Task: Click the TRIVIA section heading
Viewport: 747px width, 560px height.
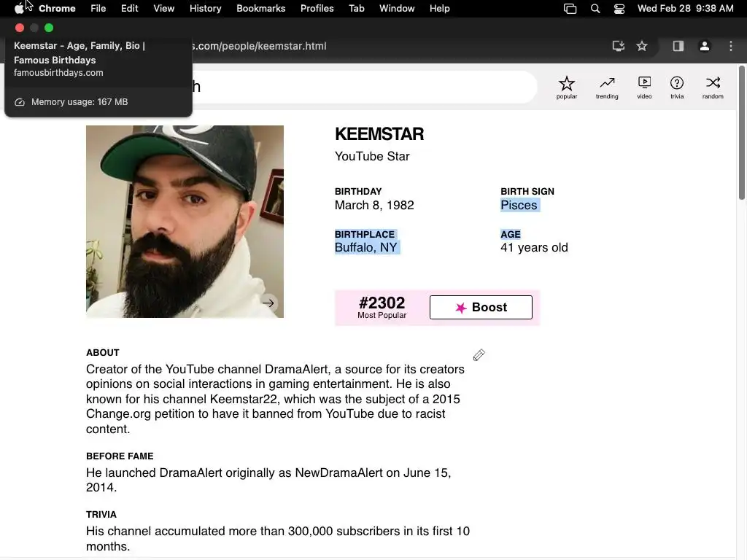Action: 101,515
